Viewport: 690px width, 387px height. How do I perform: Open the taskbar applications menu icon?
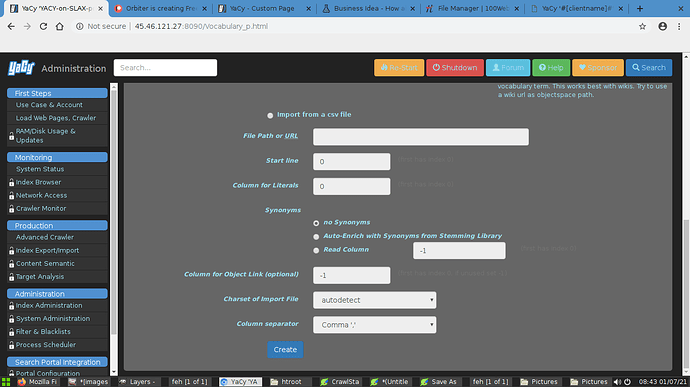coord(6,382)
